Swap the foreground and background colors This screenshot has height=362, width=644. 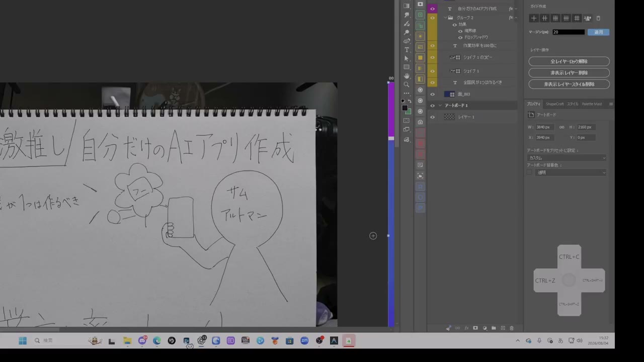click(x=410, y=101)
